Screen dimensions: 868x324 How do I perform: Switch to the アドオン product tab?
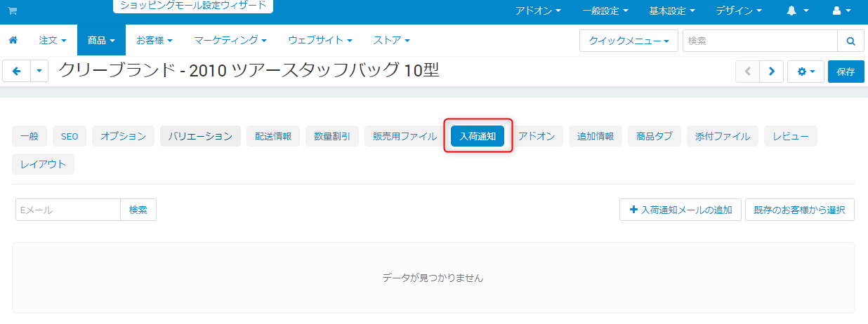point(537,137)
